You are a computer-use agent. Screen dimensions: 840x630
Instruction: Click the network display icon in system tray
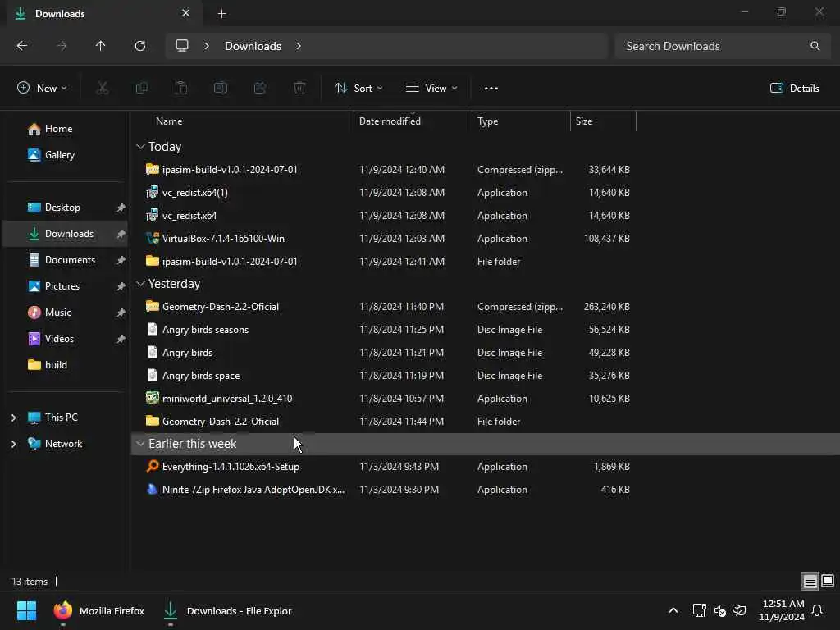click(x=699, y=610)
